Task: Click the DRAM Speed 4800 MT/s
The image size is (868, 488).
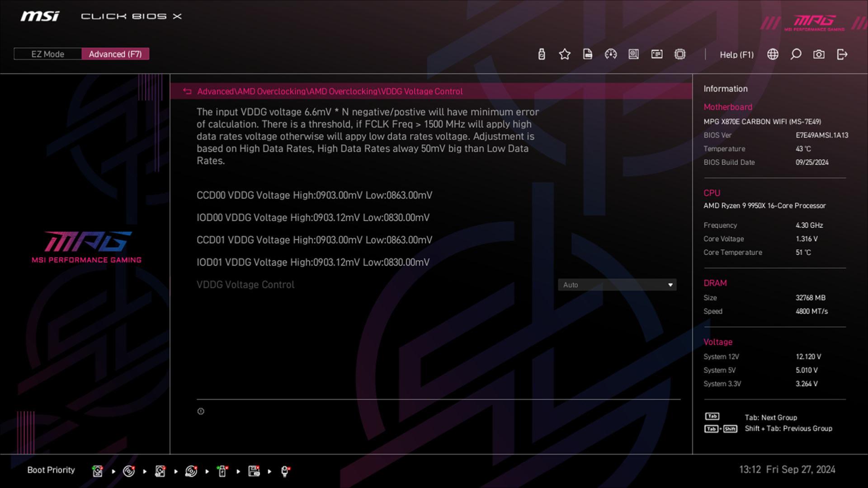Action: pos(811,311)
